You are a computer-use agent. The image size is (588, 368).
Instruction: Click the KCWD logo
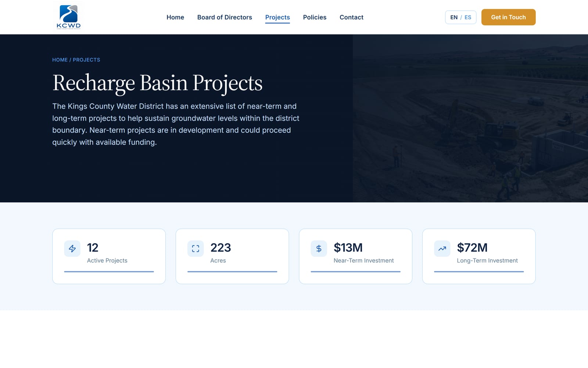tap(69, 17)
